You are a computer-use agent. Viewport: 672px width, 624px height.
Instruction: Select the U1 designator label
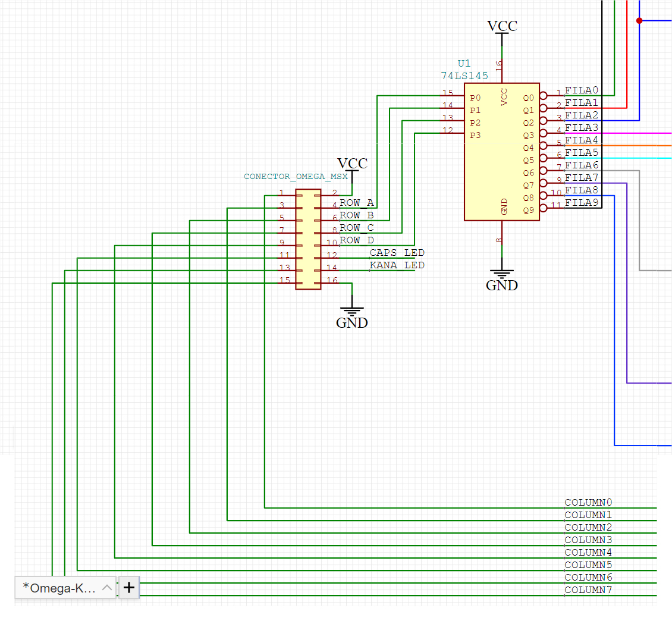(x=463, y=63)
